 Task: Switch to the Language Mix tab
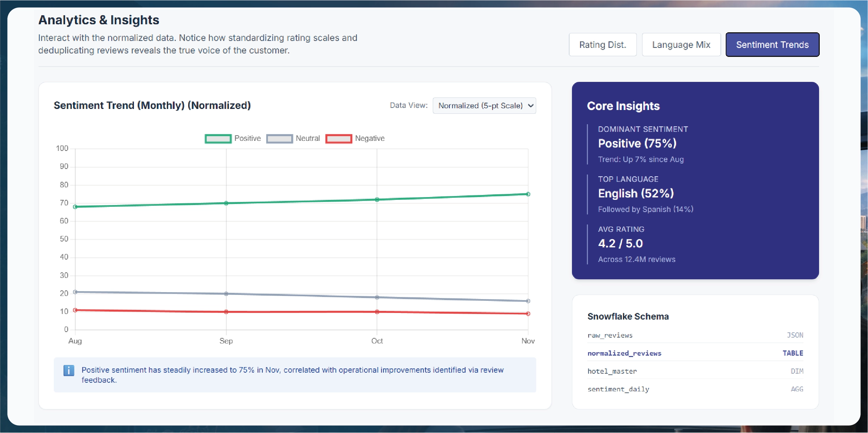click(x=681, y=45)
